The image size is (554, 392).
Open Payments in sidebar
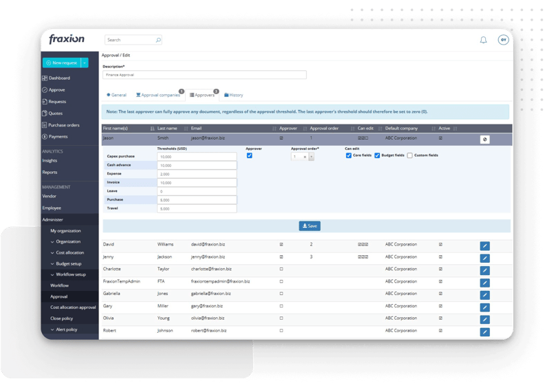(55, 137)
